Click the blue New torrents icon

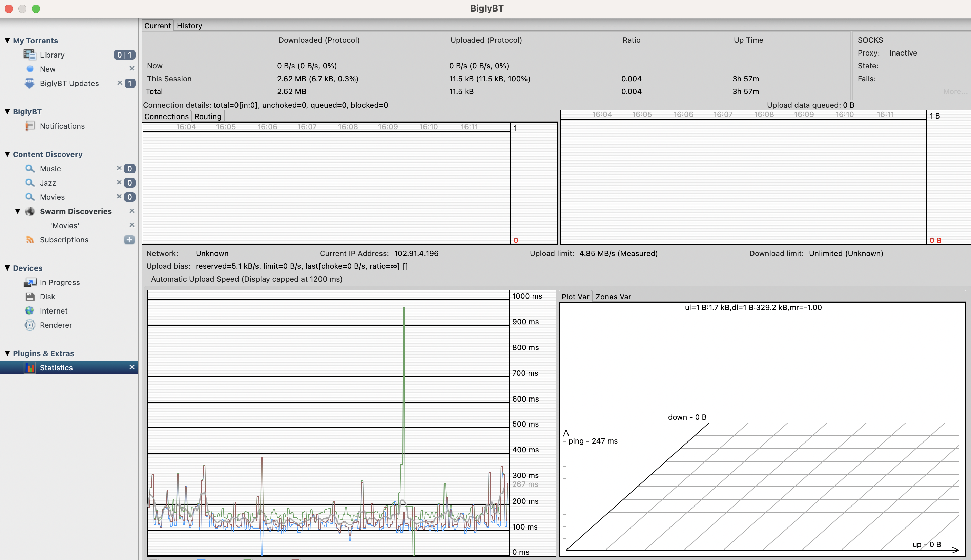29,69
